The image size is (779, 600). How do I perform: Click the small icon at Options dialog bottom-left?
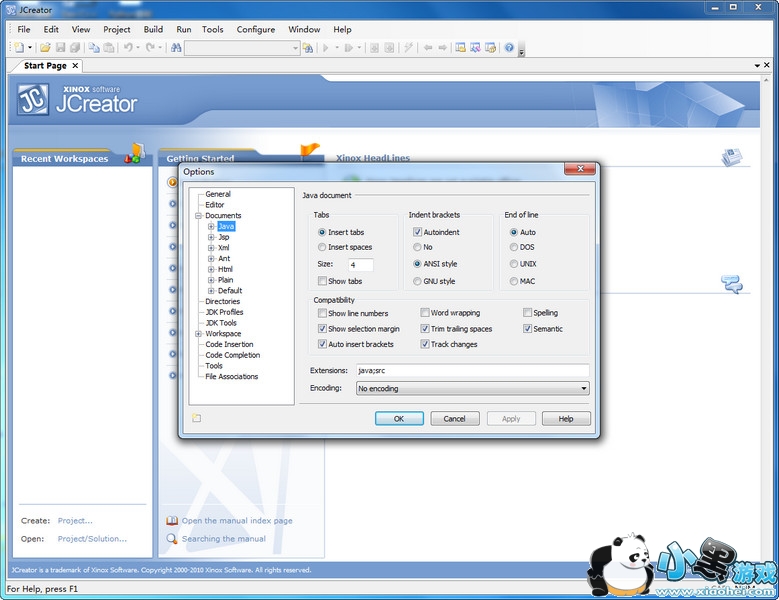click(x=197, y=418)
